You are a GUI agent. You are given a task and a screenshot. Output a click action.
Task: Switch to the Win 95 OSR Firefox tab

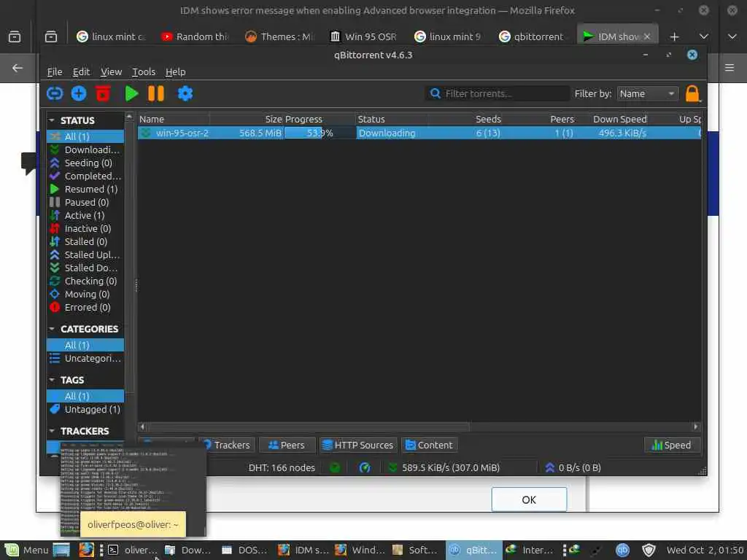coord(363,36)
